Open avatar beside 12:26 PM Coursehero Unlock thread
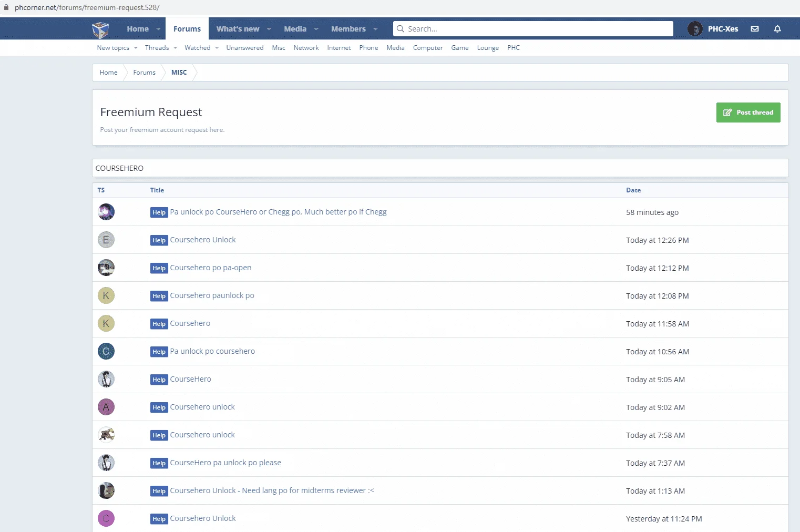800x532 pixels. 106,240
